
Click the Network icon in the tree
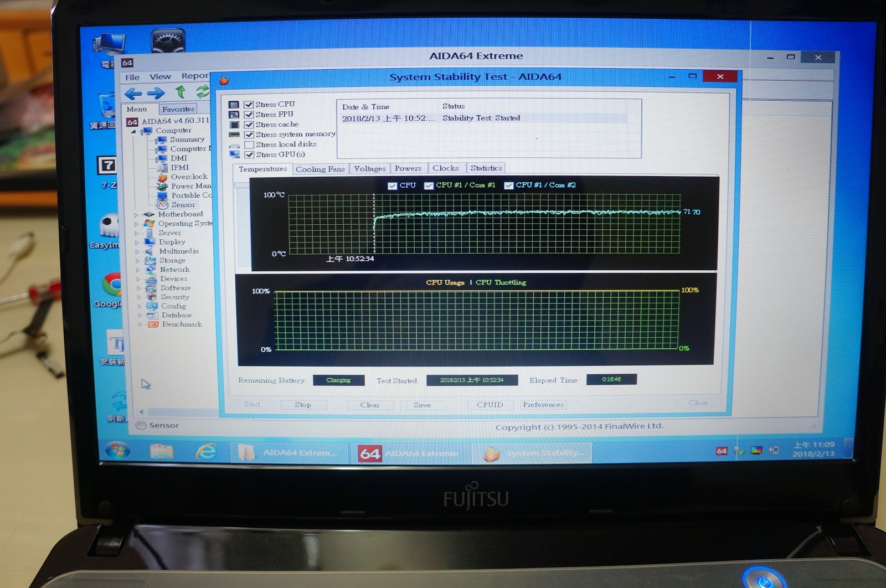coord(151,270)
